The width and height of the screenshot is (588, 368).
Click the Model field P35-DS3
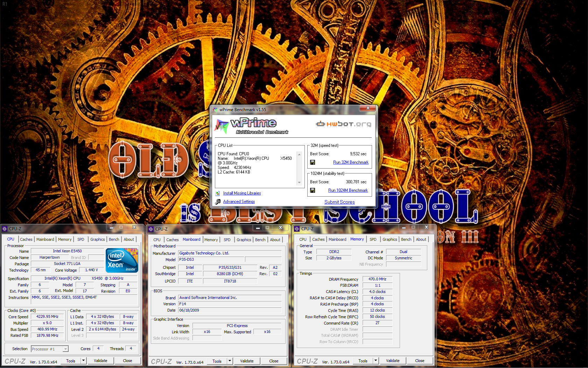pos(211,259)
